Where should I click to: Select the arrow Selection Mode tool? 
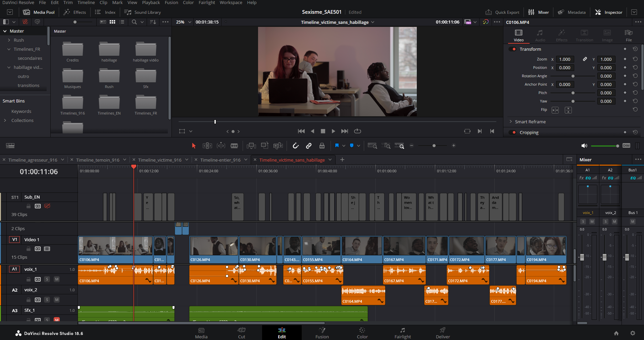[x=194, y=145]
